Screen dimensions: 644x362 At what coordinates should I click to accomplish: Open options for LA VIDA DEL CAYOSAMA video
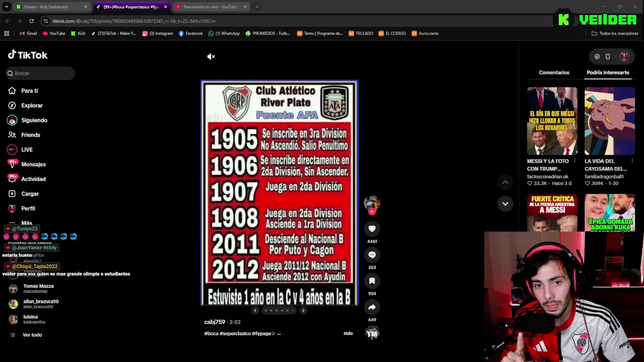coord(632,161)
